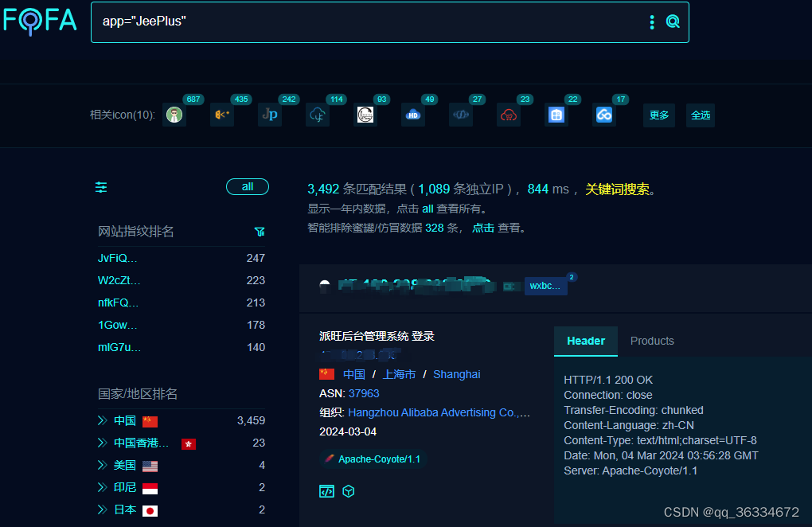Viewport: 812px width, 527px height.
Task: Open the ASN 37963 link
Action: point(364,393)
